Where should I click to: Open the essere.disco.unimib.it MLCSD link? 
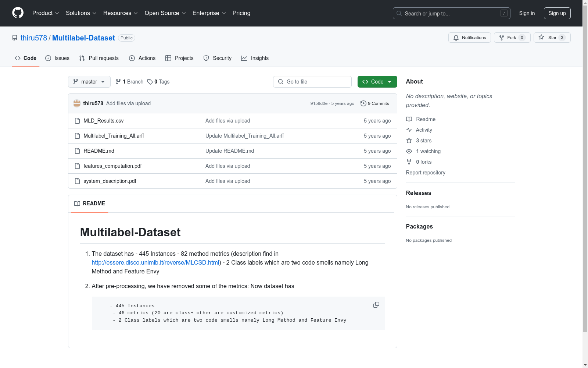click(155, 262)
